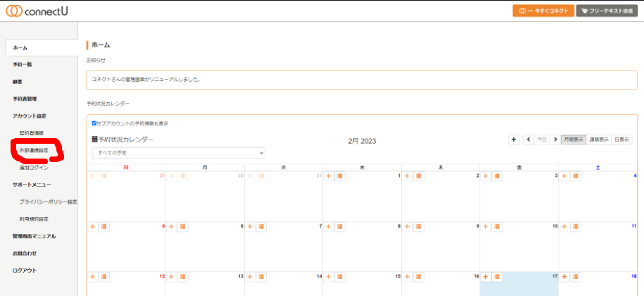Switch to 月間表示 month view
Screen dimensions: 644x296
pos(573,140)
